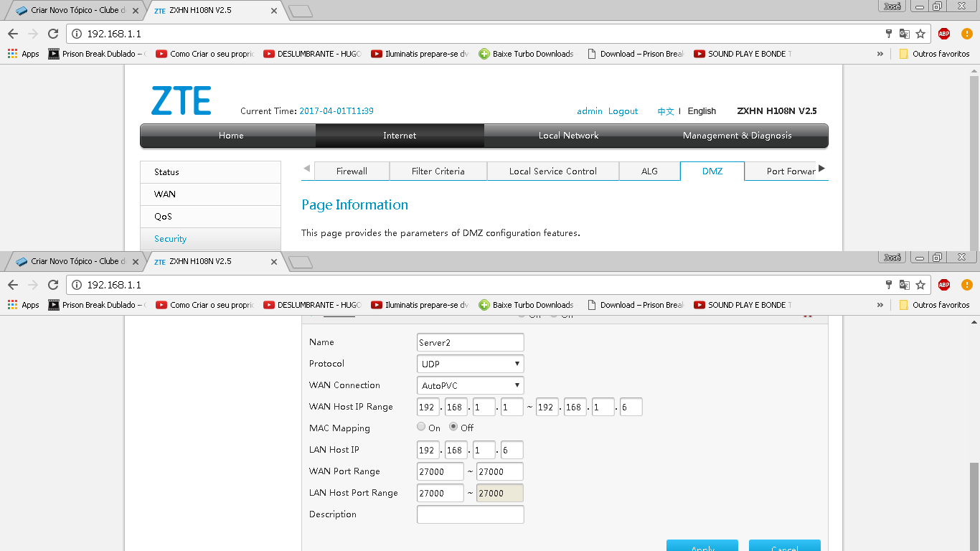Open Adblock Plus in upper browser window
The height and width of the screenshot is (551, 980).
944,34
